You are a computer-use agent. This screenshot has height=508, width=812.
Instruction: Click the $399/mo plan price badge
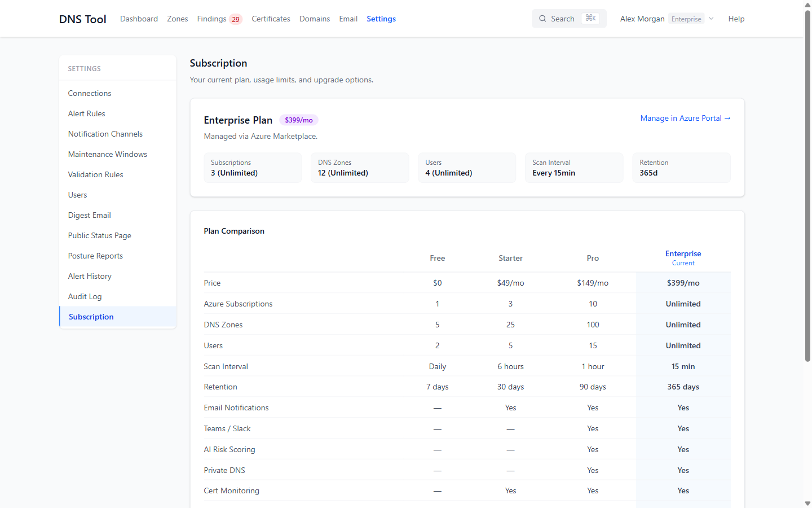point(299,120)
